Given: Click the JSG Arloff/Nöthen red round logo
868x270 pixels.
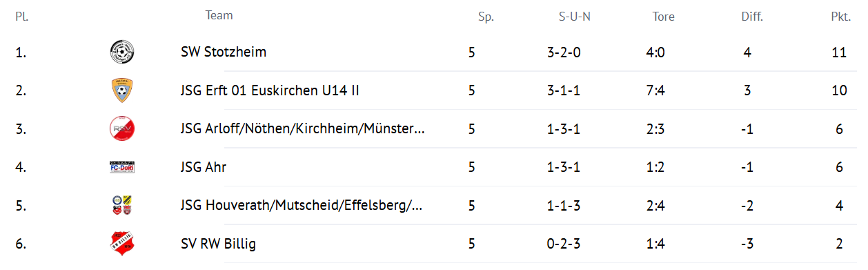Looking at the screenshot, I should point(122,128).
